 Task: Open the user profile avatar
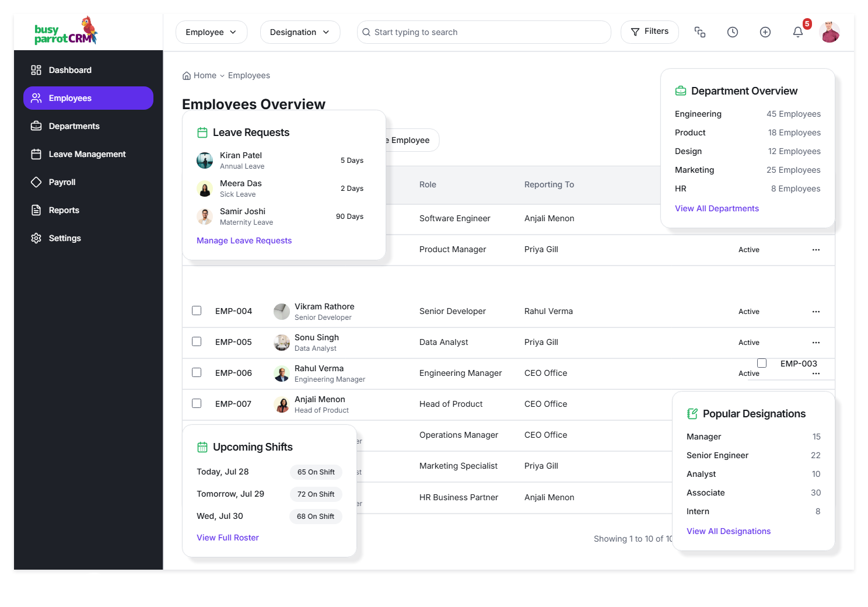[829, 32]
